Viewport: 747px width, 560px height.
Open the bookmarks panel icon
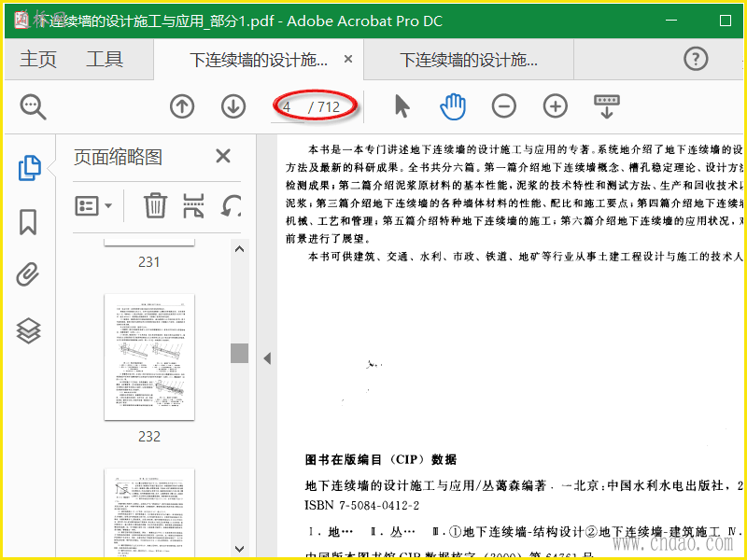tap(28, 222)
